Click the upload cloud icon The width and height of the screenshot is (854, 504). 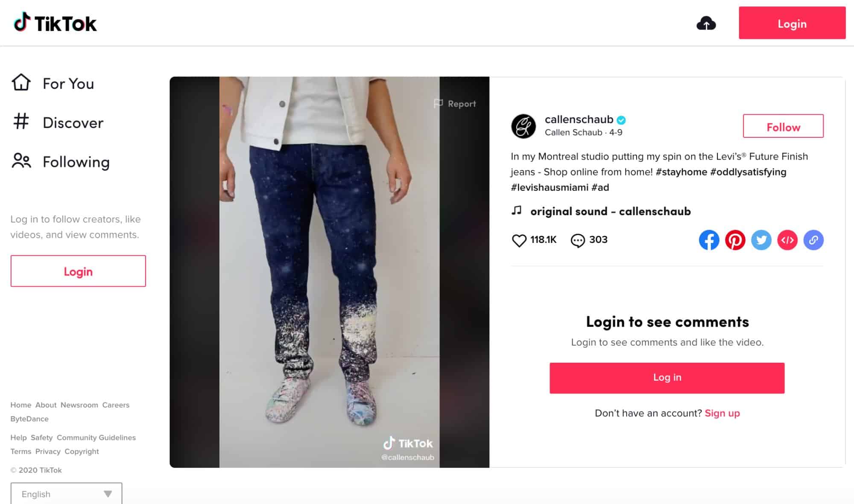click(x=706, y=24)
